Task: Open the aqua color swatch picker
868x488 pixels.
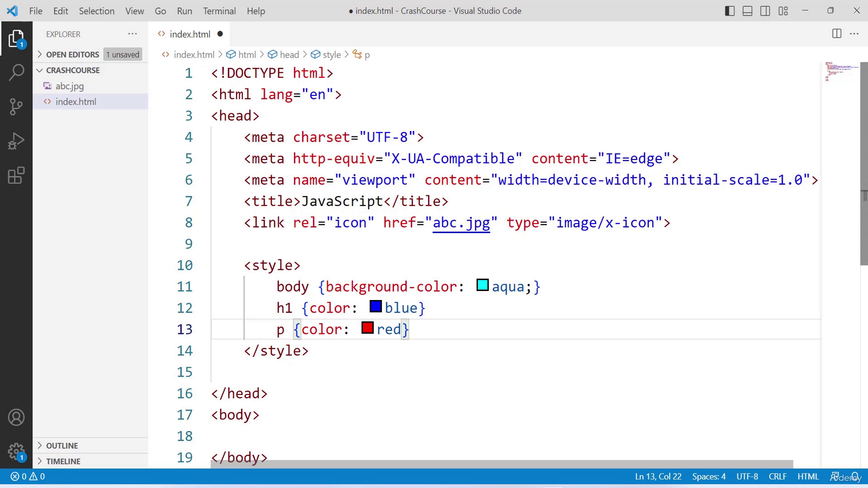Action: [x=482, y=285]
